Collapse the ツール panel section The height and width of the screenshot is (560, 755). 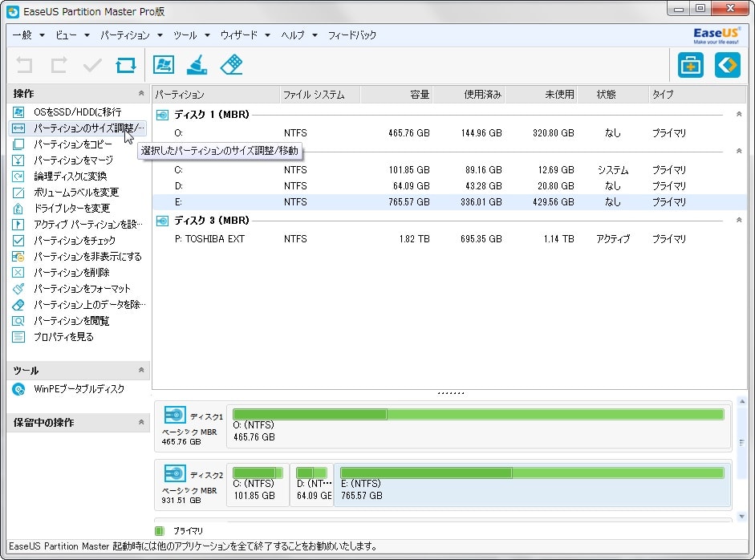141,371
